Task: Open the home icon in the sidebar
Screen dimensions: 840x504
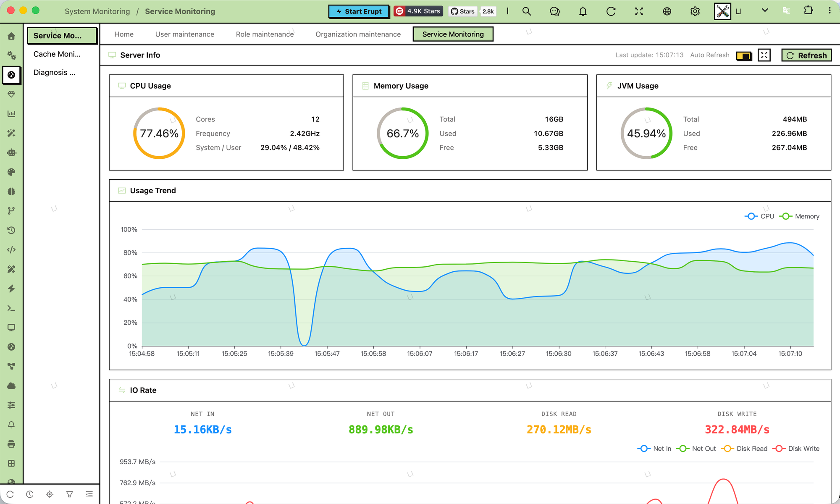Action: (x=11, y=36)
